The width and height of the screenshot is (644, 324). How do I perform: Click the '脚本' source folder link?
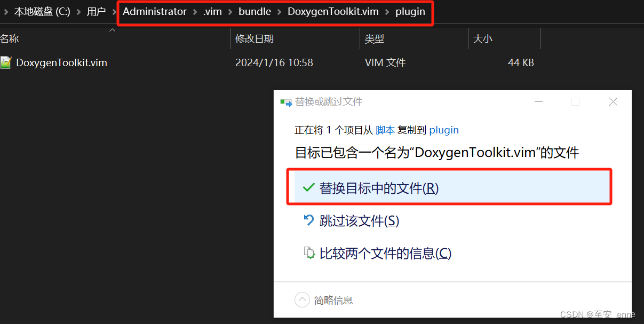coord(385,130)
